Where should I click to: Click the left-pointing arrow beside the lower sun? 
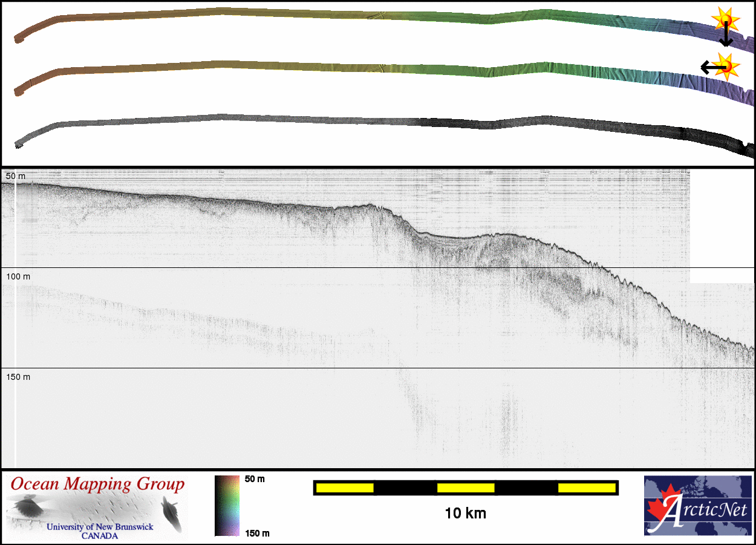pos(707,67)
